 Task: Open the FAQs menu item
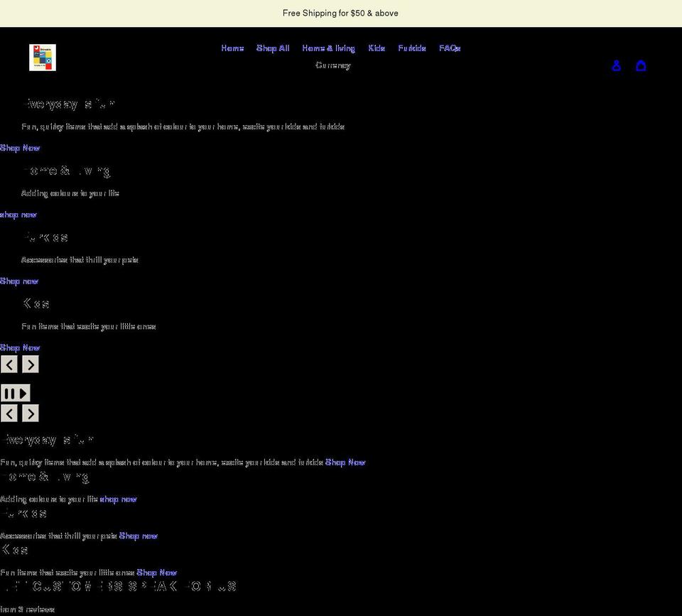[449, 48]
